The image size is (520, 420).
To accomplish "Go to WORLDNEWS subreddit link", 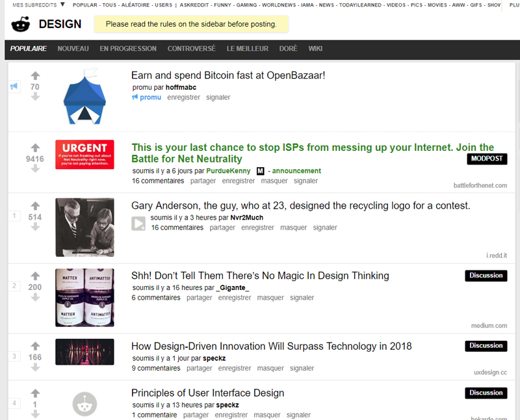I will pyautogui.click(x=279, y=5).
